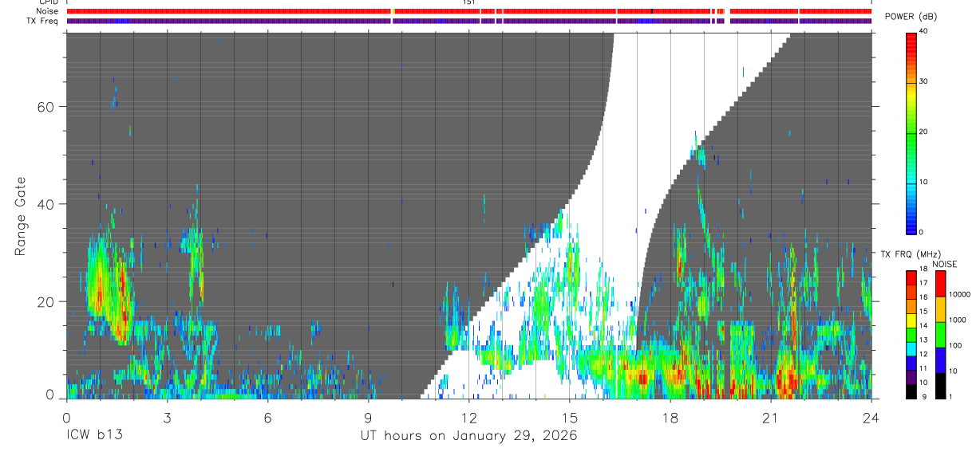Click the '1000' label on NOISE scale
Screen dimensions: 980x452
click(x=958, y=320)
